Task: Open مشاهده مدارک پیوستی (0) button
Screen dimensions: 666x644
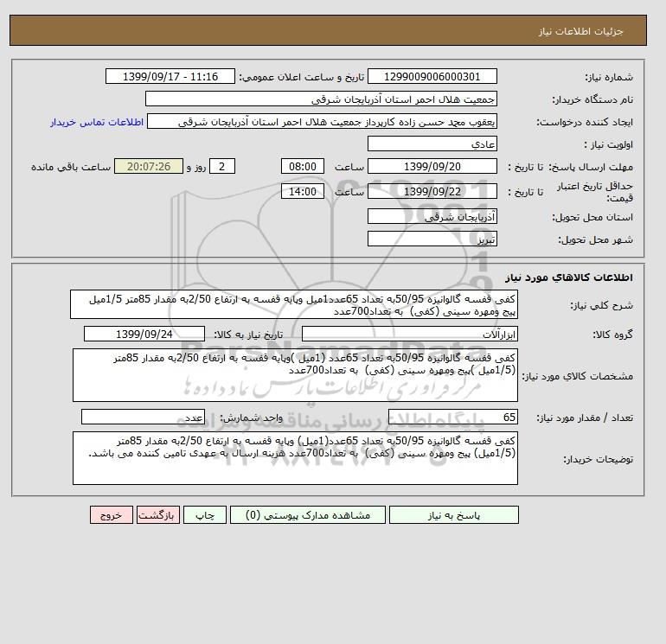Action: (x=308, y=515)
